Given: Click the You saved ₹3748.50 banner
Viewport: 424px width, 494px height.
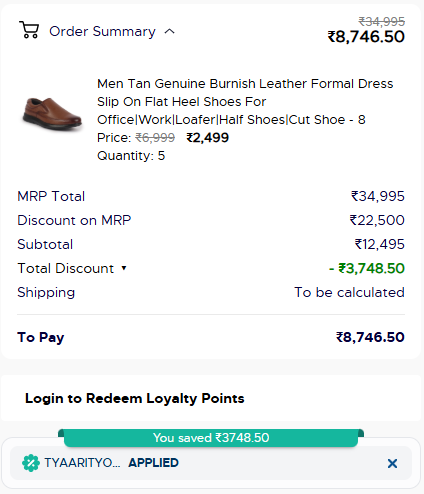Looking at the screenshot, I should [x=211, y=438].
